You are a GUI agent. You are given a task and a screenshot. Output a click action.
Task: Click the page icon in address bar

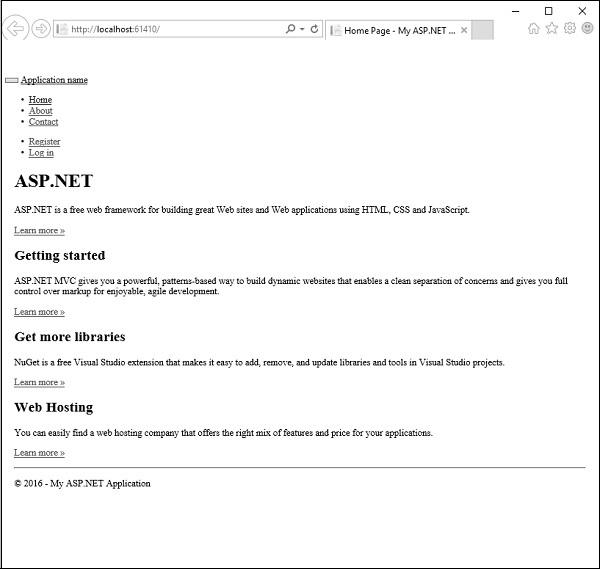[62, 29]
